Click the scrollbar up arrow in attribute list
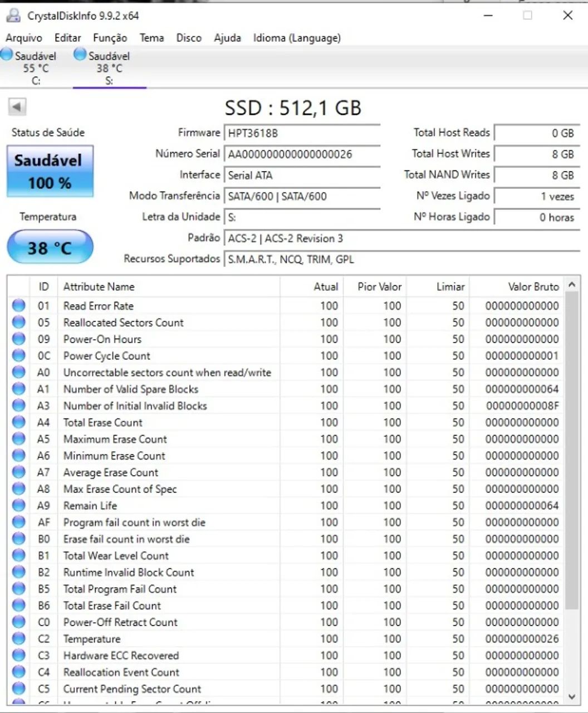 click(x=571, y=285)
